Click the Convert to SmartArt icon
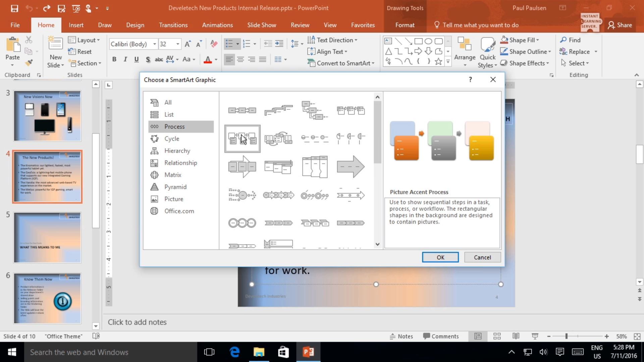Screen dimensions: 644x362 click(x=312, y=63)
